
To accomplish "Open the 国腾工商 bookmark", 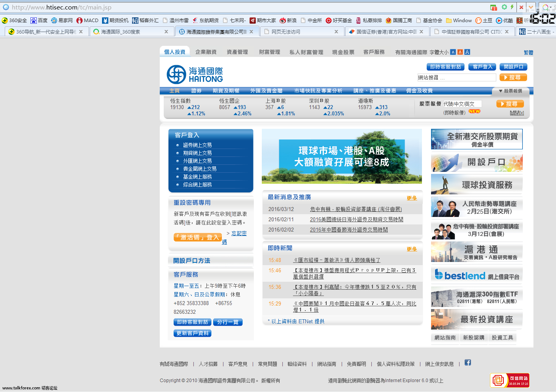I will pyautogui.click(x=399, y=21).
